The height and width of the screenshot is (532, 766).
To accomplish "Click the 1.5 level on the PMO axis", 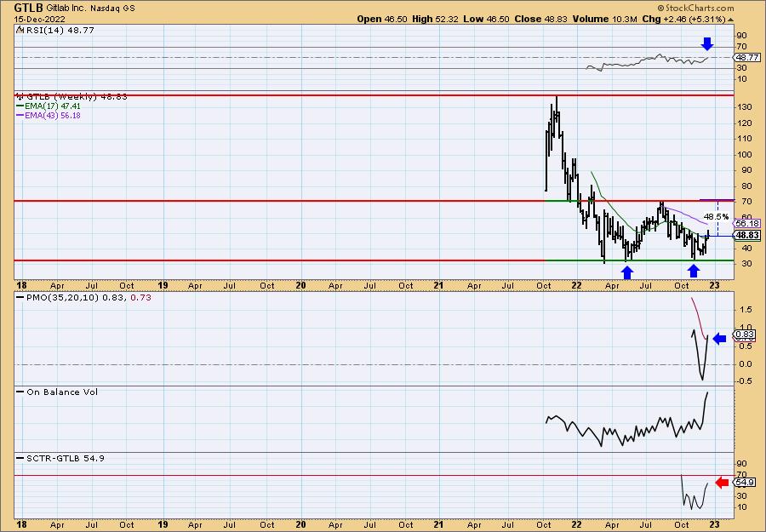I will click(745, 309).
